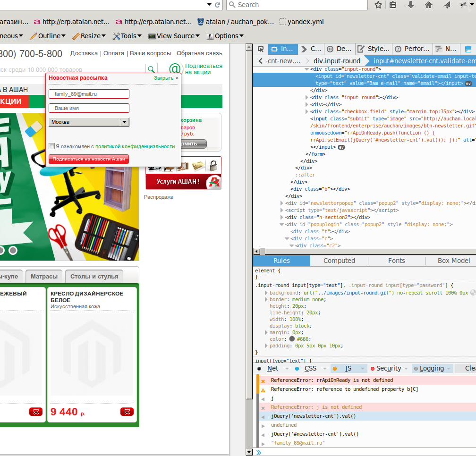Viewport: 476px width, 456px height.
Task: Click the console prompt chevron icon
Action: tap(259, 452)
